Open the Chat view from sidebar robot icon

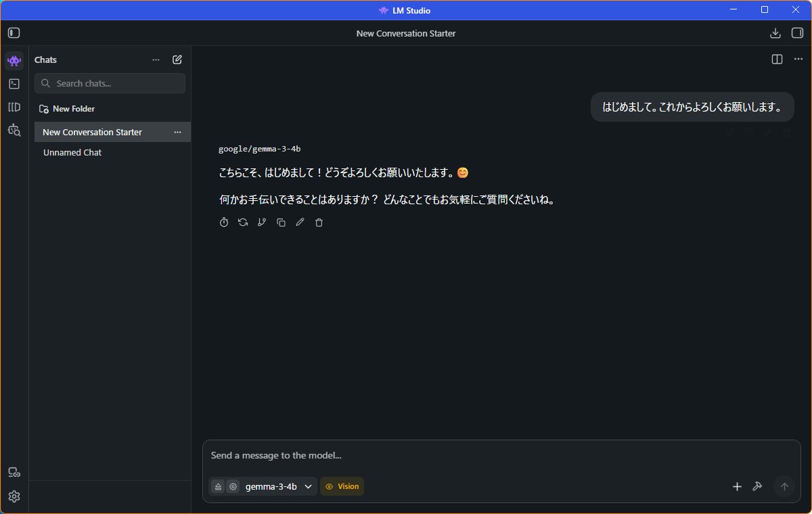coord(14,60)
